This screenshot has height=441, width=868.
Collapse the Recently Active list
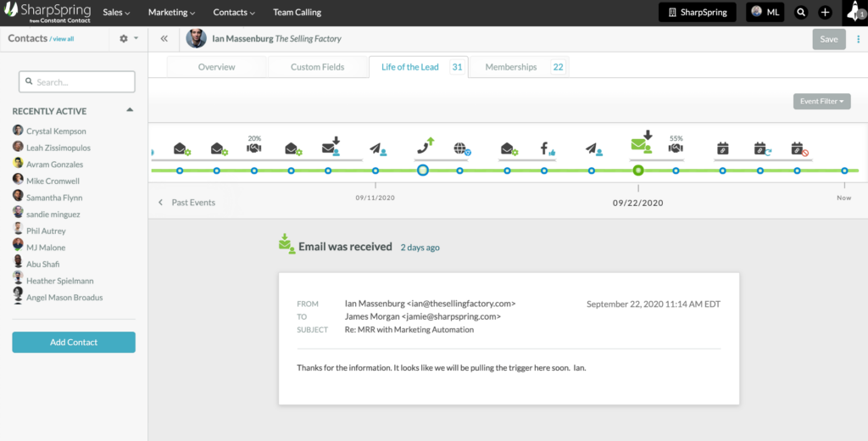coord(130,110)
